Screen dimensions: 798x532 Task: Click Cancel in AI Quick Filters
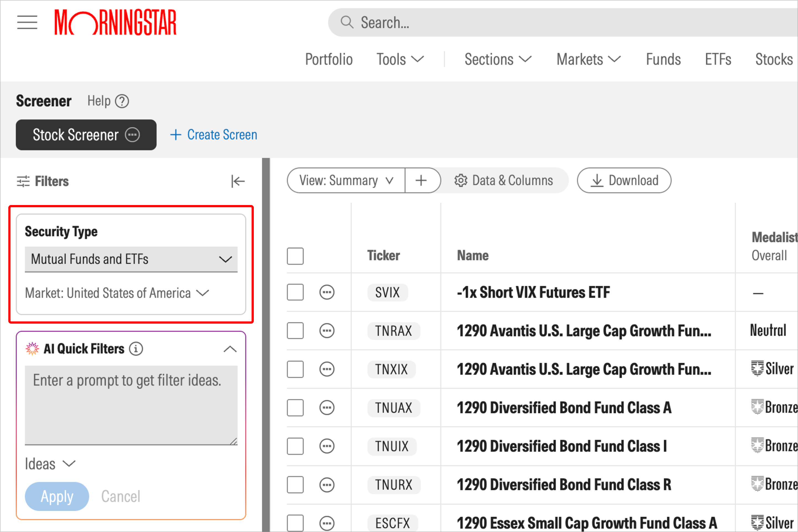tap(121, 496)
